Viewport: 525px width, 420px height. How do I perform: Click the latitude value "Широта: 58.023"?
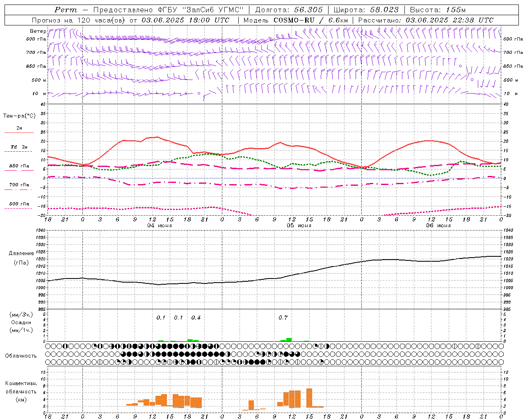[x=366, y=10]
